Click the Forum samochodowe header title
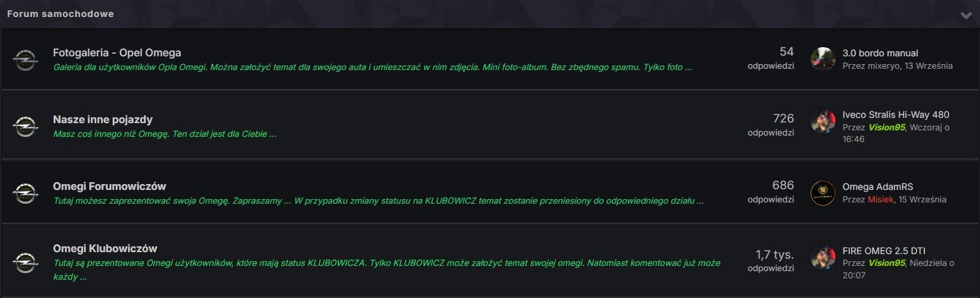 60,14
